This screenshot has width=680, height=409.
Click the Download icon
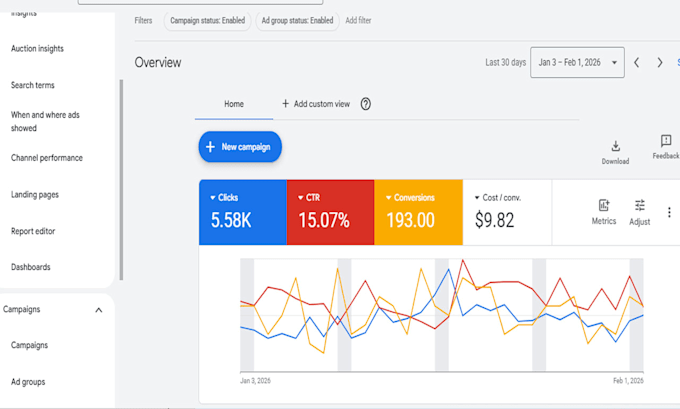pyautogui.click(x=615, y=146)
